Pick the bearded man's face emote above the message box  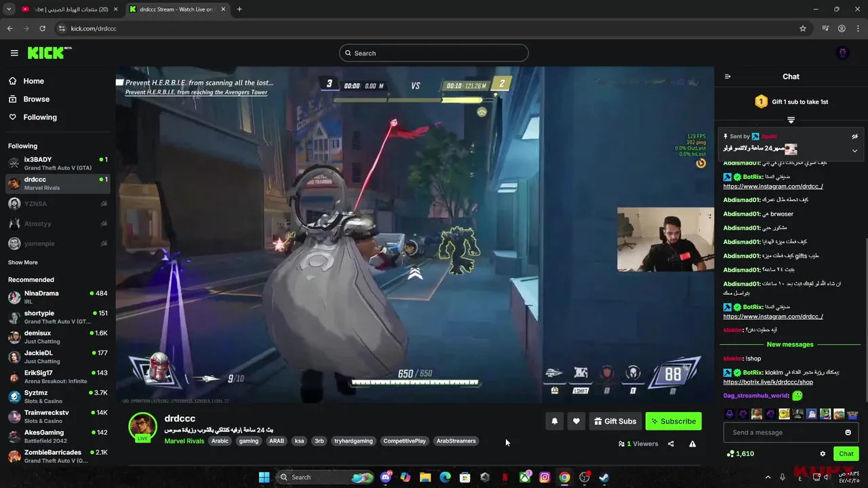757,414
